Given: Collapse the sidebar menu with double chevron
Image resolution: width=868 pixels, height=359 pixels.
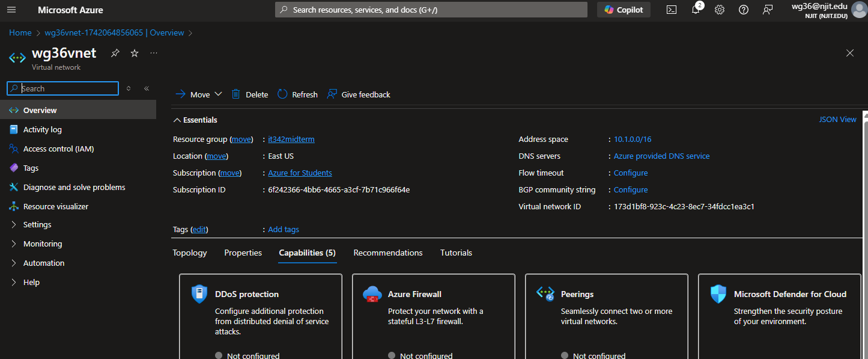Looking at the screenshot, I should 146,88.
